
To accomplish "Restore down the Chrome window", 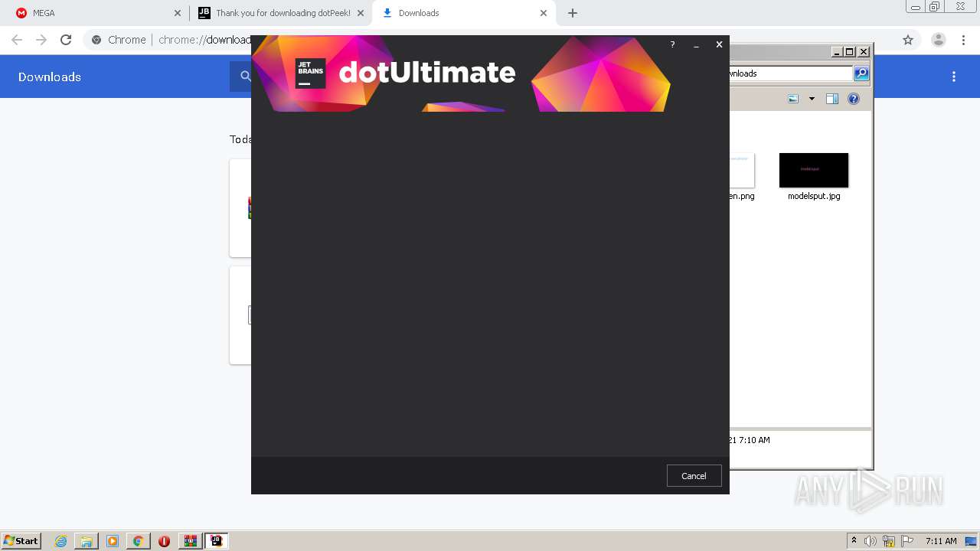I will pyautogui.click(x=935, y=7).
